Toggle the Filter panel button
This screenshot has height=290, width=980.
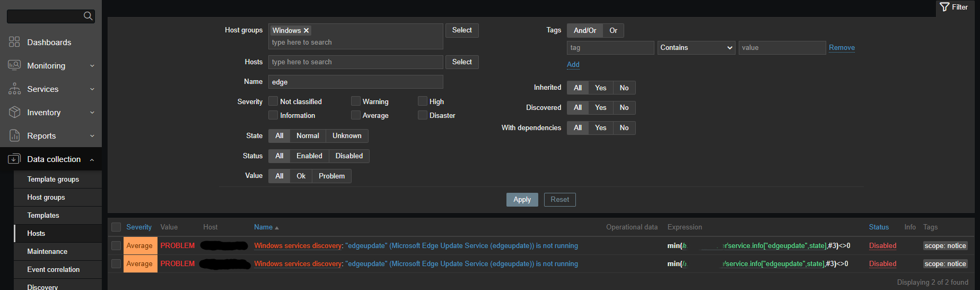point(953,7)
